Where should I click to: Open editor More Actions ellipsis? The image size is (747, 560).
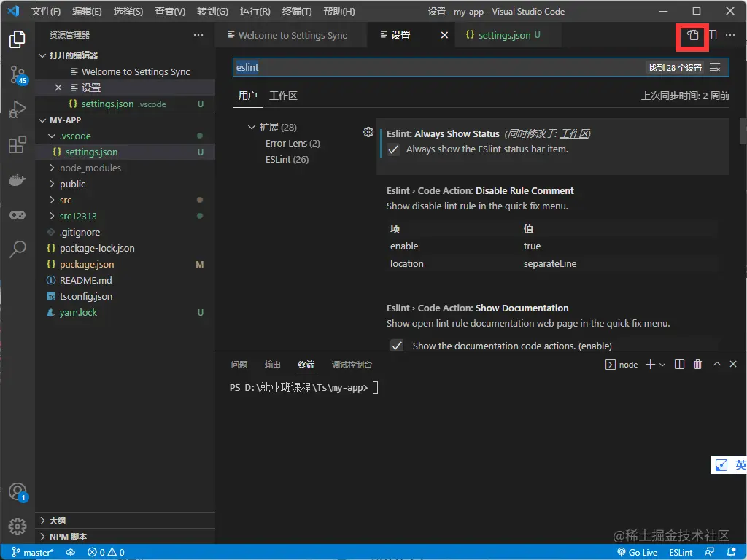point(729,35)
